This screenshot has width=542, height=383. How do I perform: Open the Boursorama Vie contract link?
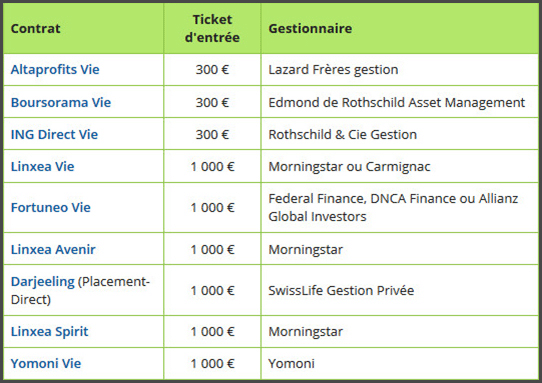(x=61, y=102)
